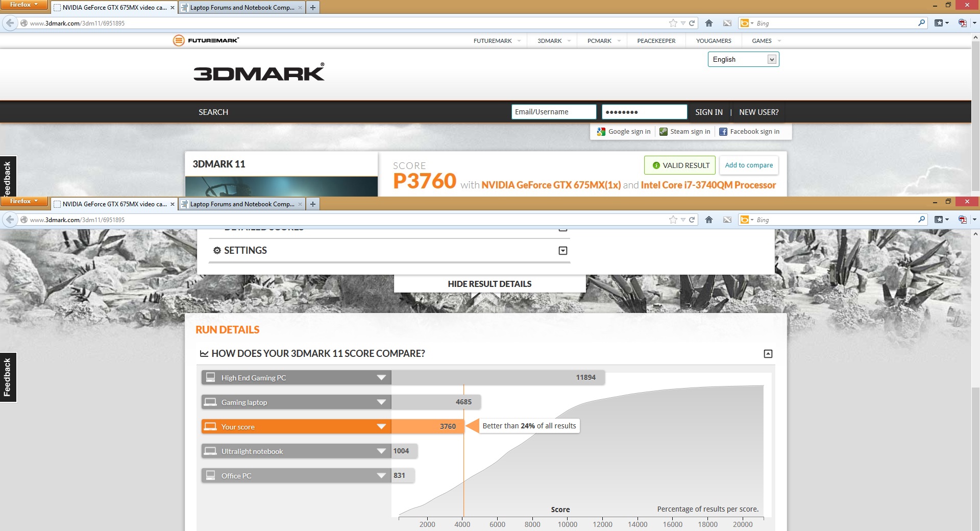The height and width of the screenshot is (531, 980).
Task: Go Home in upper browser window
Action: click(x=709, y=23)
